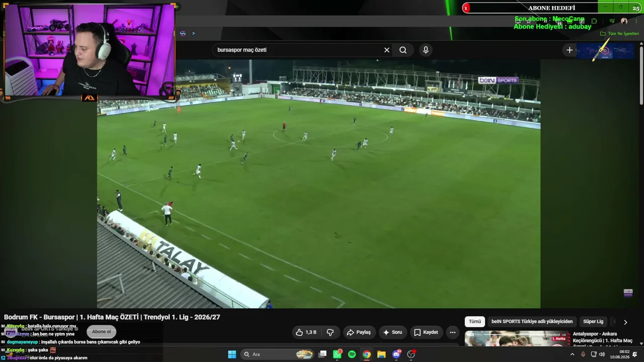Open the clock showing 06:02
The image size is (644, 362).
pyautogui.click(x=620, y=354)
